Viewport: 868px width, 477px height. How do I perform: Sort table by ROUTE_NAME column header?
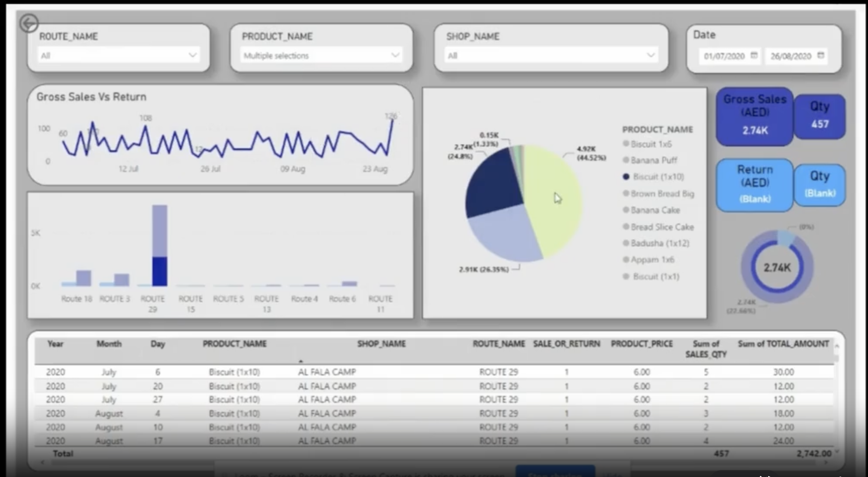pos(499,344)
